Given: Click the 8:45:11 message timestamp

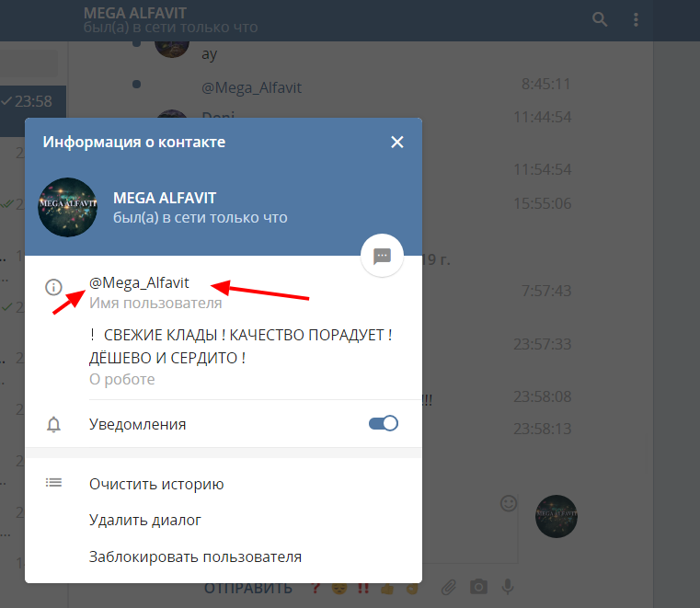Looking at the screenshot, I should tap(546, 84).
